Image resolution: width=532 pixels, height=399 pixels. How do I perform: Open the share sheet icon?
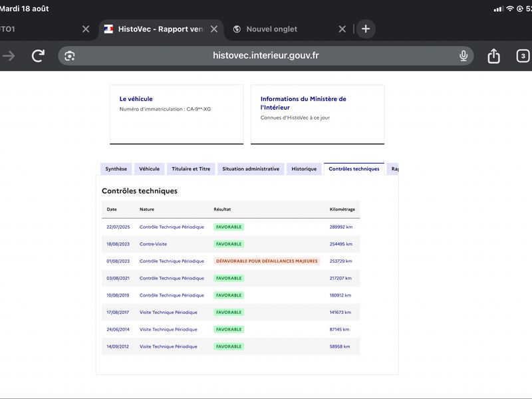[493, 56]
